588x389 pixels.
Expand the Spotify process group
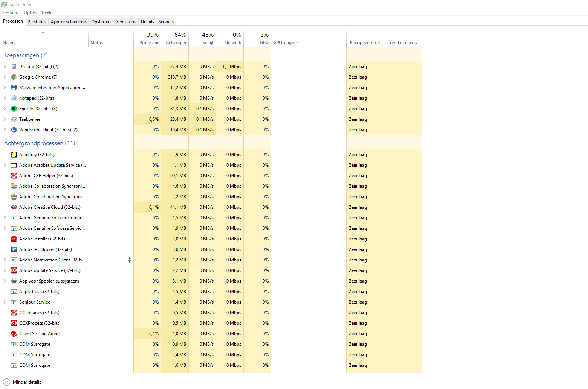tap(5, 109)
